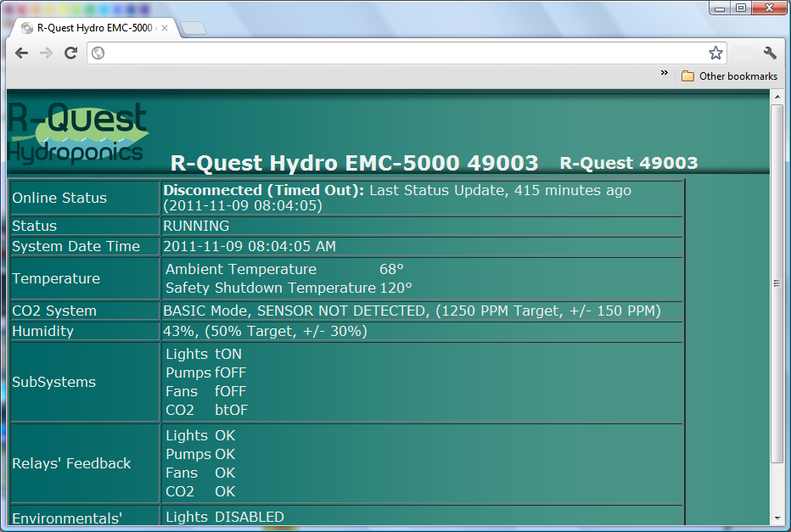Image resolution: width=791 pixels, height=532 pixels.
Task: Go back with the browser back arrow
Action: (21, 53)
